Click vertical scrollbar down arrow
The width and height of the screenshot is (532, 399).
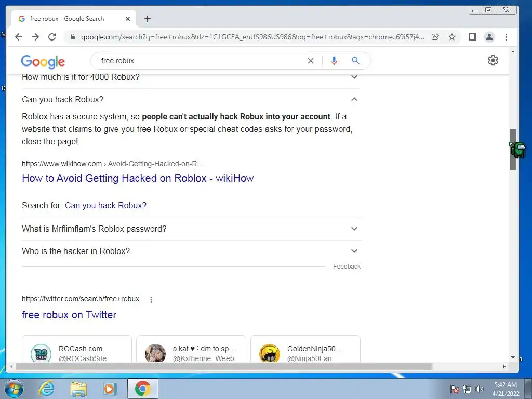point(513,357)
